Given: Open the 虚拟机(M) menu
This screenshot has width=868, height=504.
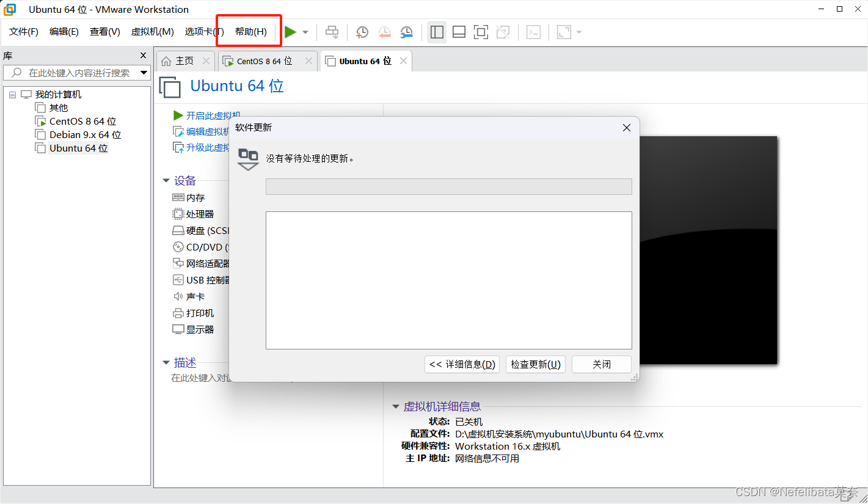Looking at the screenshot, I should [x=153, y=32].
